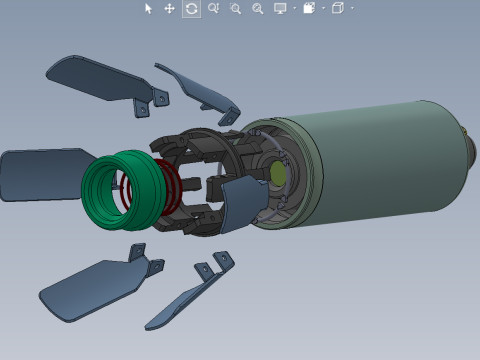480x360 pixels.
Task: Select the yellow-green disc inside the housing
Action: (x=278, y=174)
